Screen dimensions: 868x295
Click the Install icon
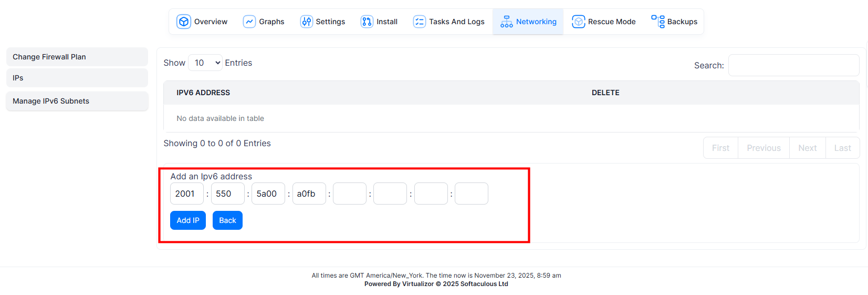click(x=367, y=22)
